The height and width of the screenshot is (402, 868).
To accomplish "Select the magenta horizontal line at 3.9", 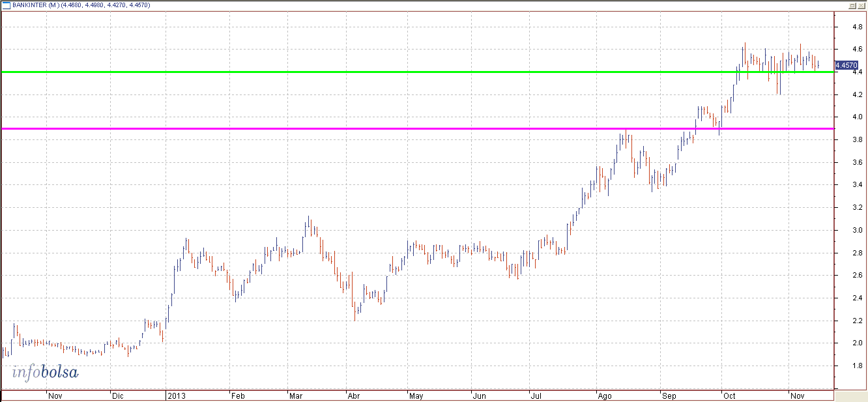I will (417, 128).
